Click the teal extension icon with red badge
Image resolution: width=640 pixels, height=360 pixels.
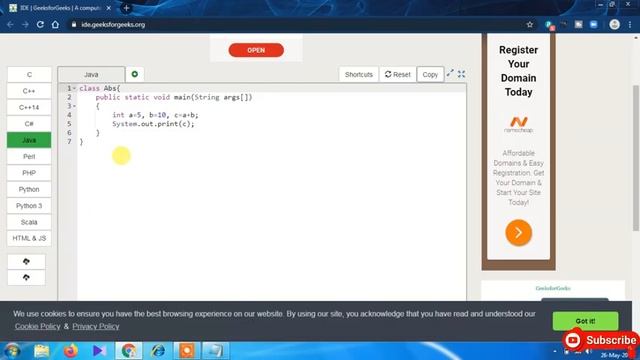pos(549,25)
